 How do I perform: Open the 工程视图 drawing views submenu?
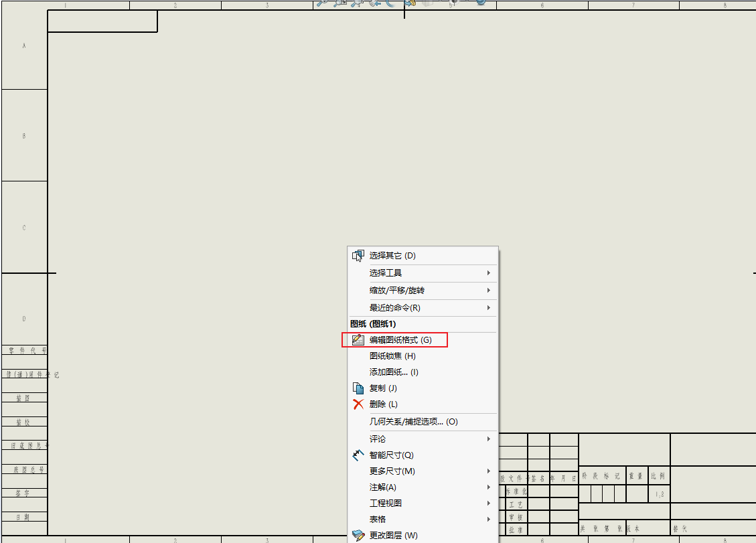click(x=422, y=503)
